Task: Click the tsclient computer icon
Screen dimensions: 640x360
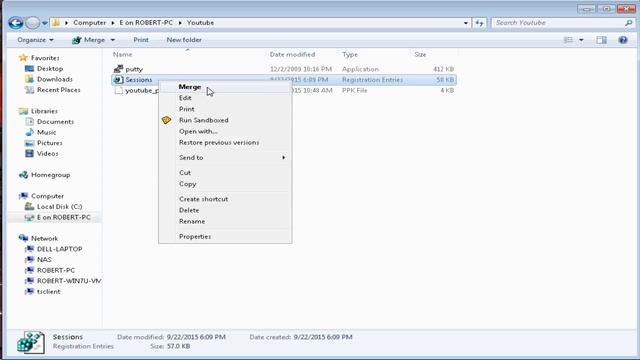Action: (29, 291)
